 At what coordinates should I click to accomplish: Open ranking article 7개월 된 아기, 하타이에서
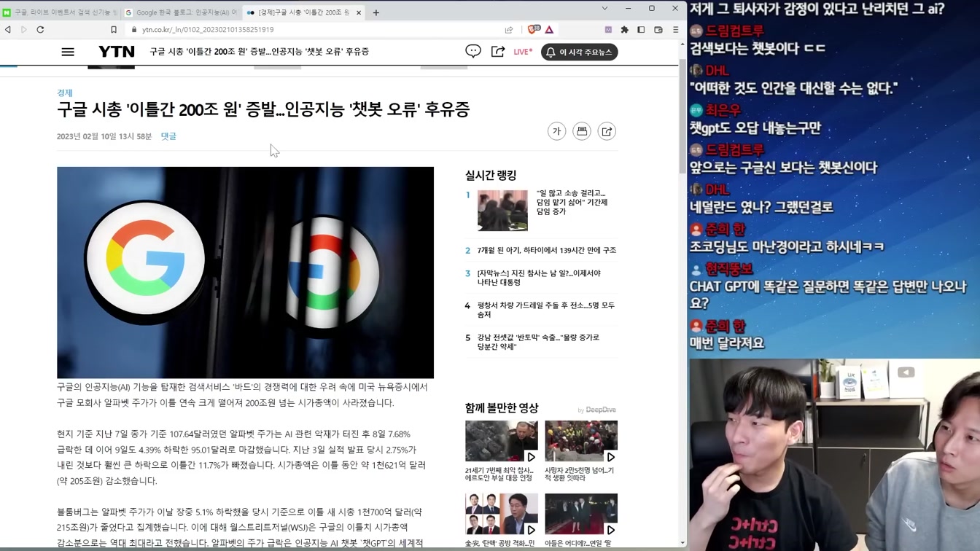pyautogui.click(x=546, y=250)
